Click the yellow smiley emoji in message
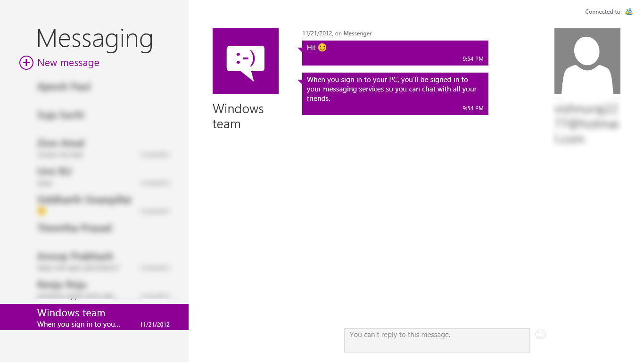The image size is (644, 362). point(322,48)
